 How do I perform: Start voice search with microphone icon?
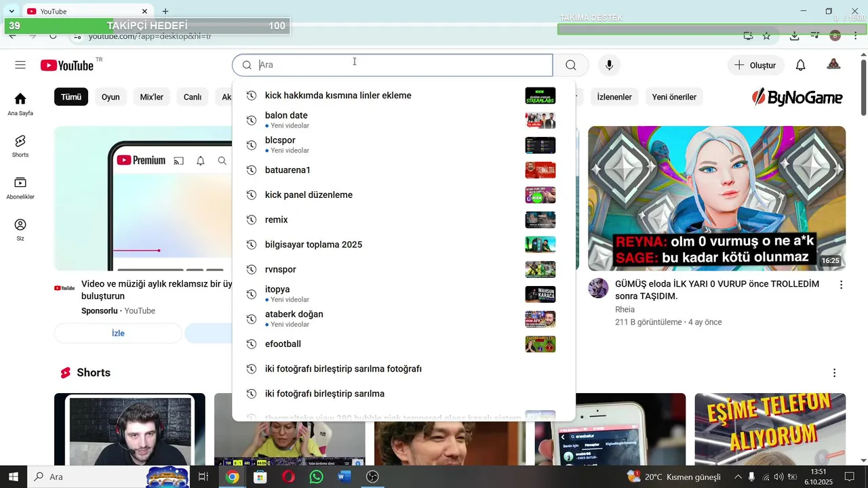tap(609, 65)
